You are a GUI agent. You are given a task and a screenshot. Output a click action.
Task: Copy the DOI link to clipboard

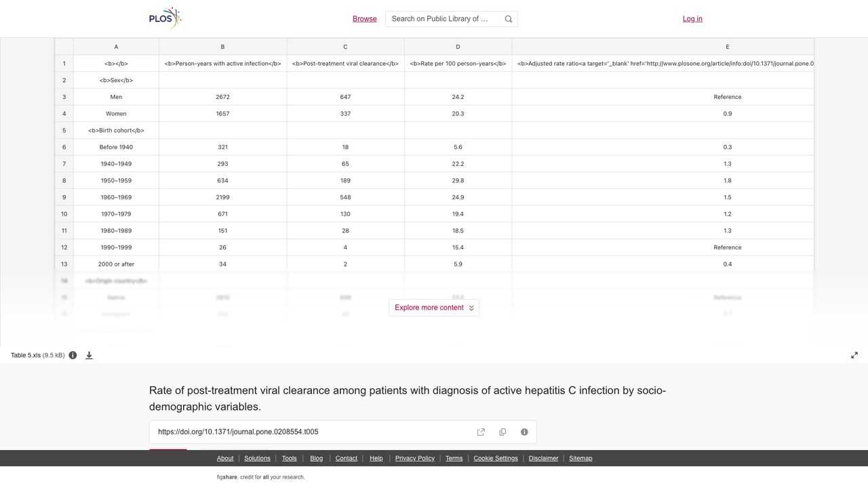click(502, 432)
